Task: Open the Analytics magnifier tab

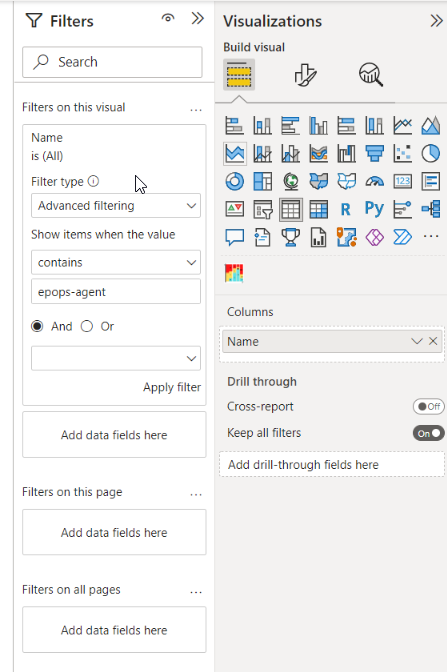Action: tap(371, 75)
